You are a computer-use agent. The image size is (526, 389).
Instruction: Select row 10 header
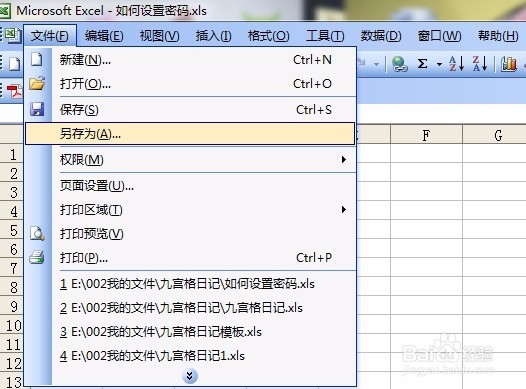pyautogui.click(x=12, y=325)
